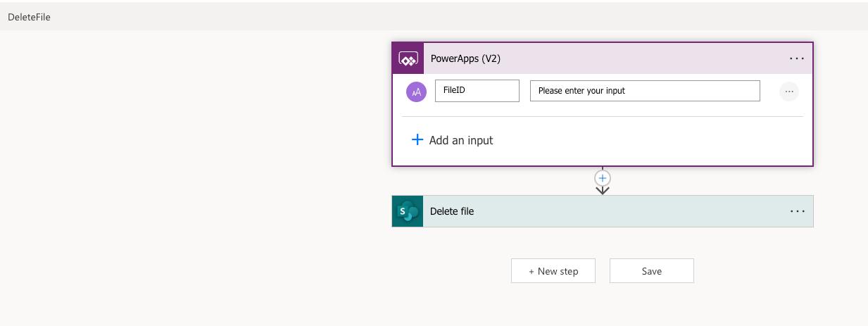Click the 'Please enter your input' field
This screenshot has width=868, height=326.
(x=645, y=91)
